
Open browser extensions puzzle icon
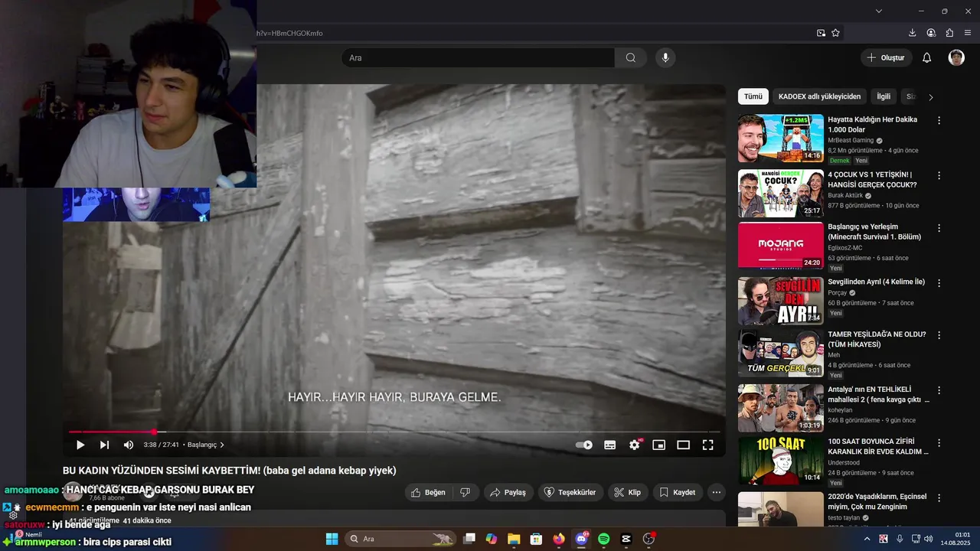949,33
